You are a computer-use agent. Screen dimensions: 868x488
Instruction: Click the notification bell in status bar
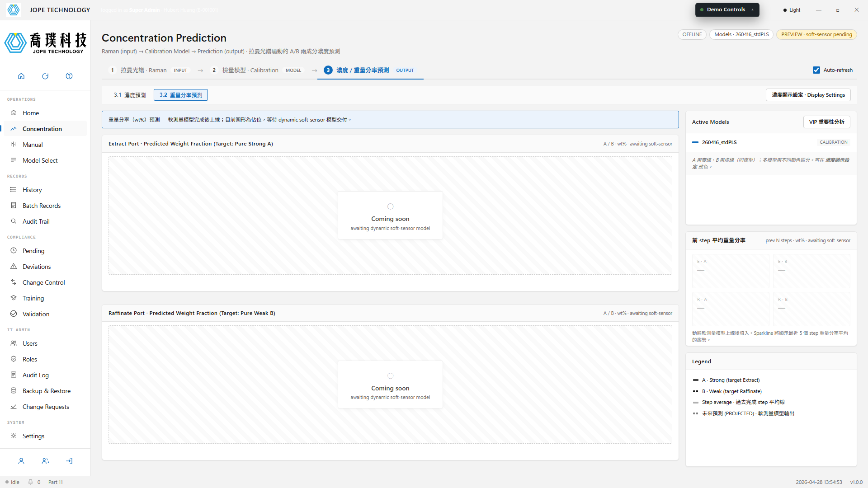click(x=31, y=482)
